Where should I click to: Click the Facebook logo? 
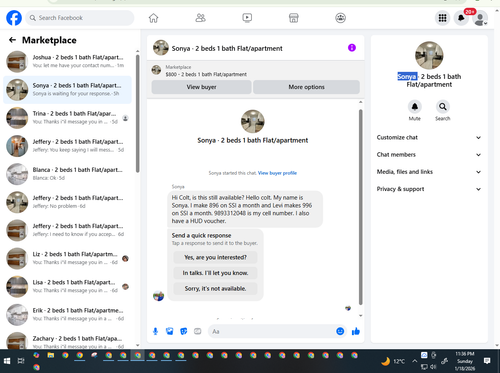14,18
